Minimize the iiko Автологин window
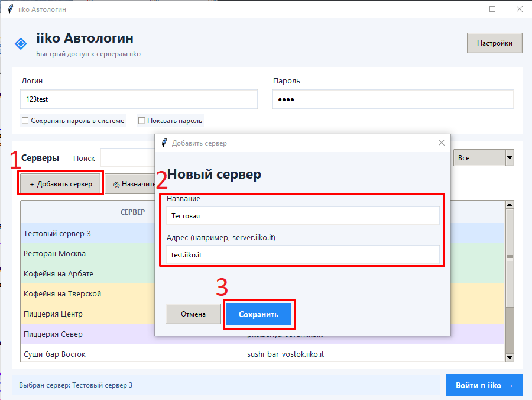This screenshot has height=400, width=532. click(466, 9)
